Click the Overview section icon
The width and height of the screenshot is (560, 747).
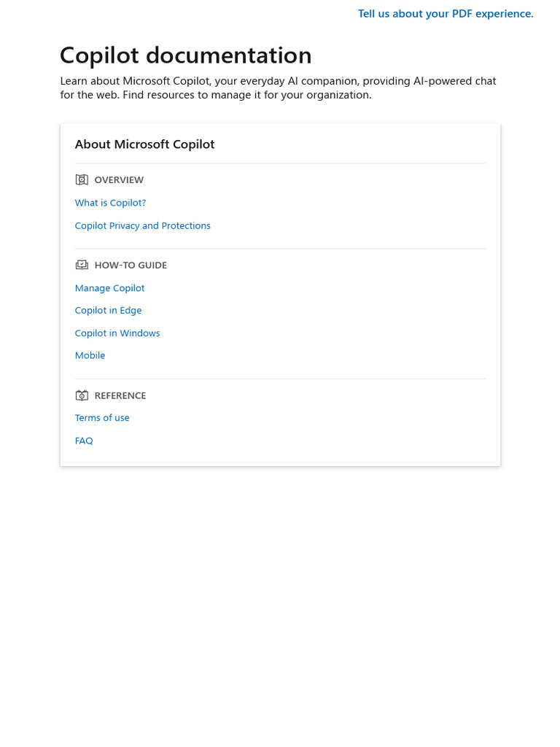pyautogui.click(x=82, y=179)
